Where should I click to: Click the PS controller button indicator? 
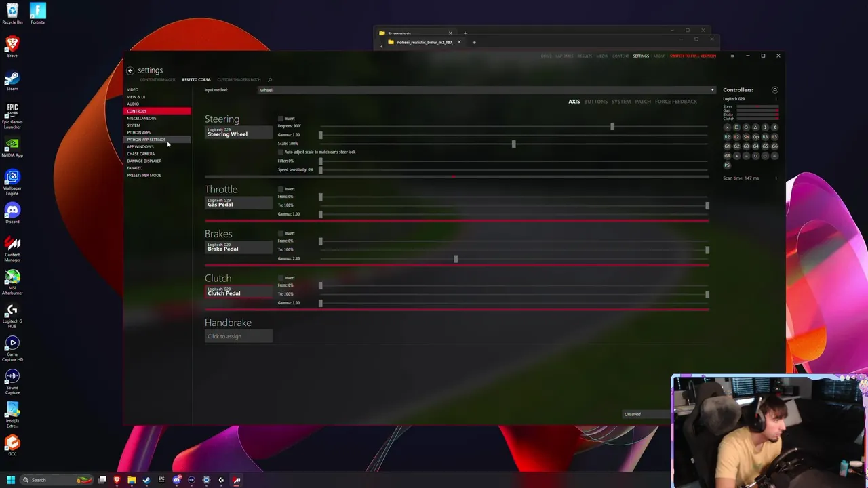(727, 165)
